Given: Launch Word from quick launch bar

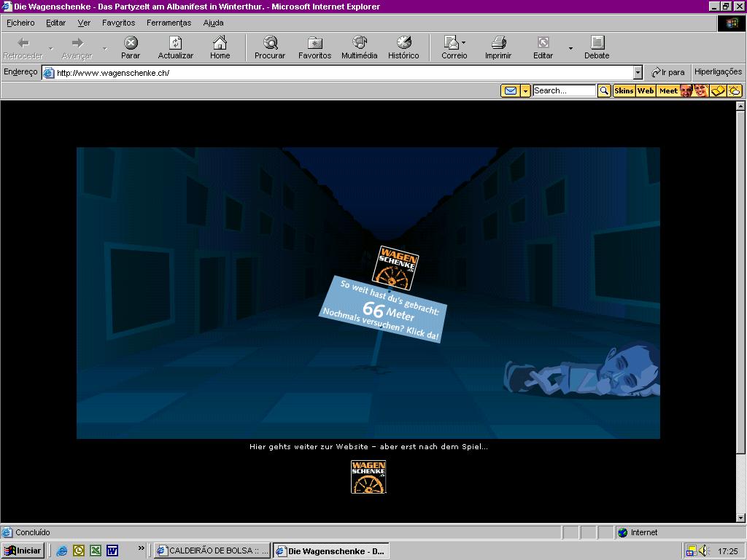Looking at the screenshot, I should (x=112, y=551).
